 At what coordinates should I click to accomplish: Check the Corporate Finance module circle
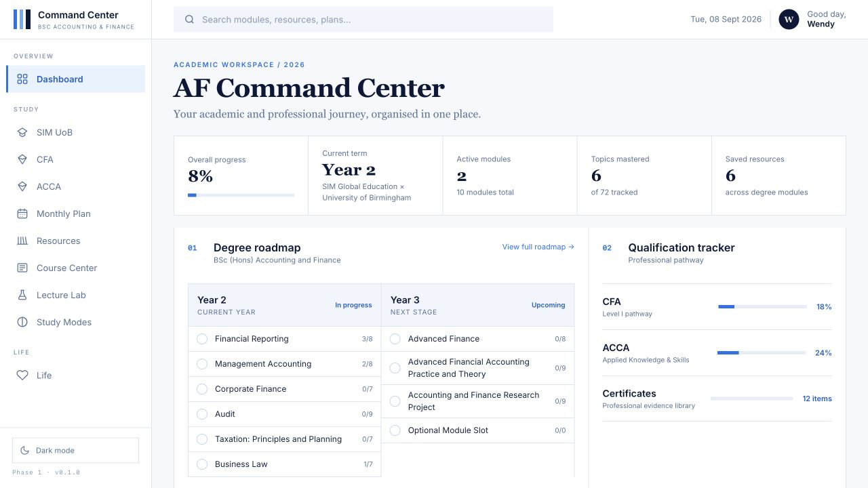(x=202, y=389)
